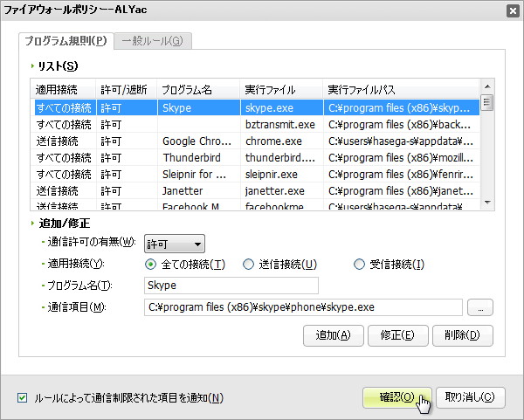The height and width of the screenshot is (420, 524).
Task: Select the Google Chro... row
Action: [x=255, y=141]
